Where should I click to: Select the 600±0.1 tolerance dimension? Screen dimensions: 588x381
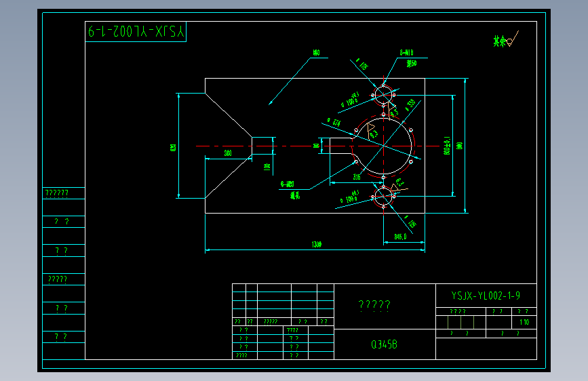[x=447, y=146]
